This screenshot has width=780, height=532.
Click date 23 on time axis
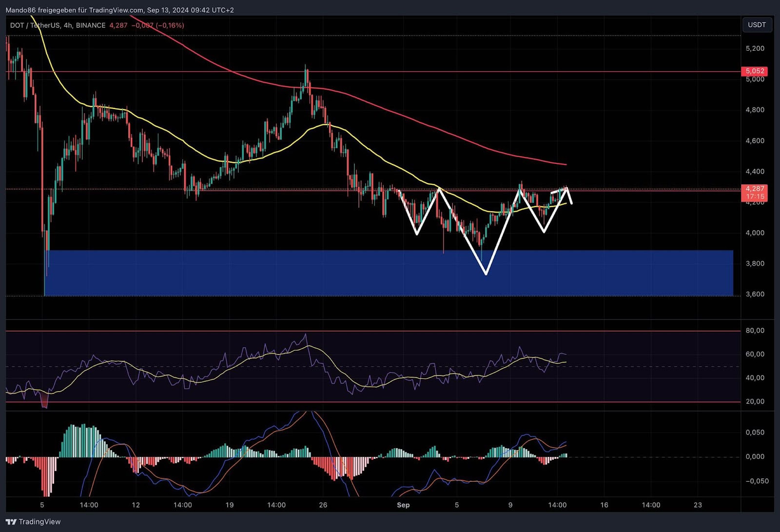click(698, 505)
